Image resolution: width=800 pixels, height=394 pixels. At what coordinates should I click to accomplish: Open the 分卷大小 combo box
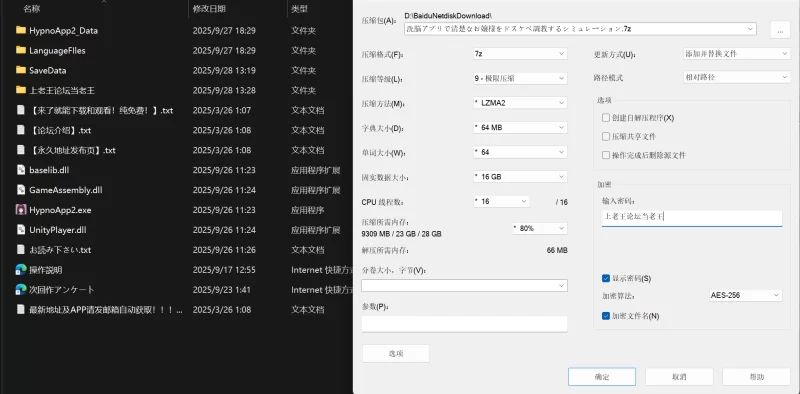(464, 285)
